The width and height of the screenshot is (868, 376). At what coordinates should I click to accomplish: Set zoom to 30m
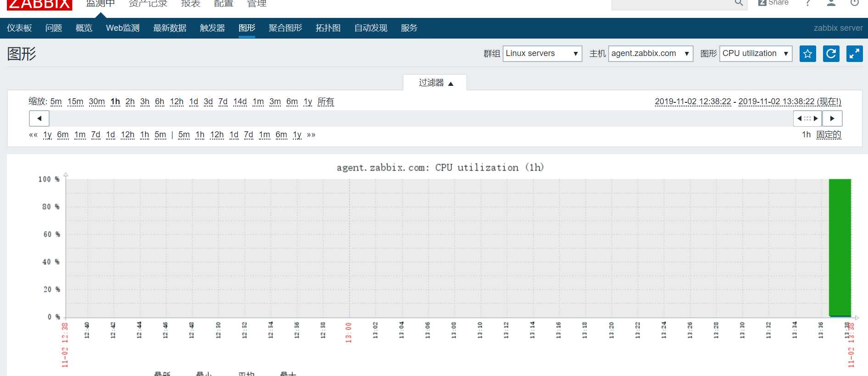(x=97, y=102)
